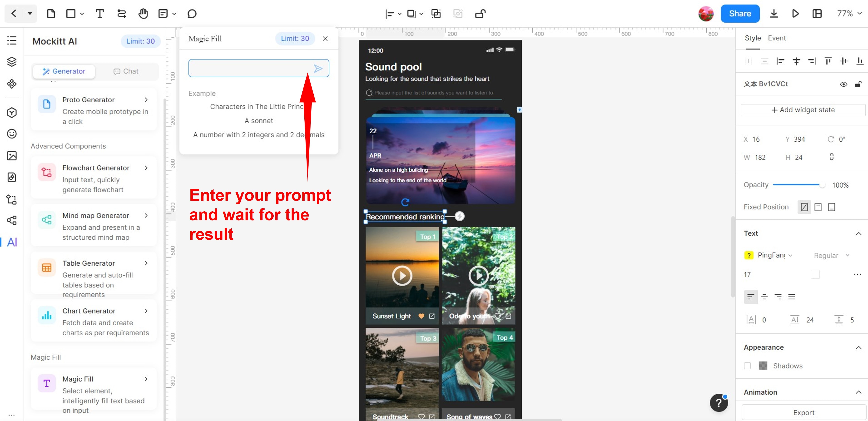Click the Opacity slider

798,185
